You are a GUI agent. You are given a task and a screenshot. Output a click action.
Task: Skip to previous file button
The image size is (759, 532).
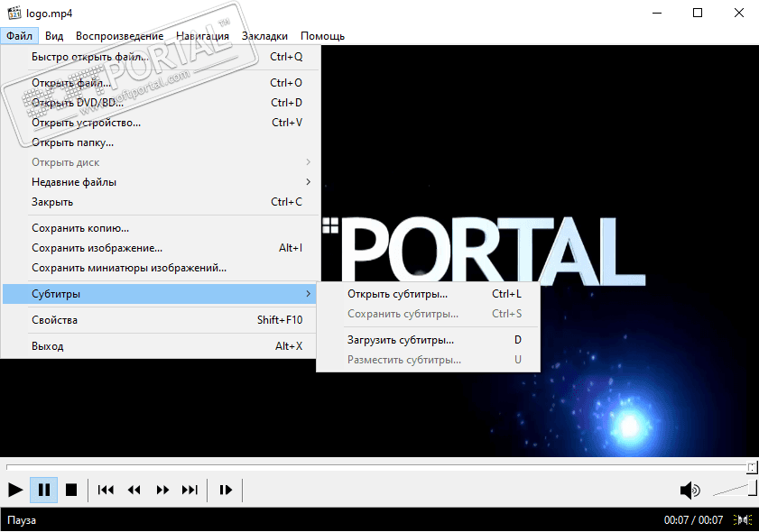pos(106,490)
